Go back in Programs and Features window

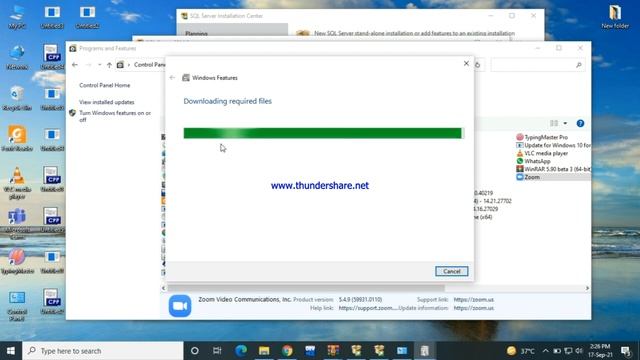(x=75, y=64)
